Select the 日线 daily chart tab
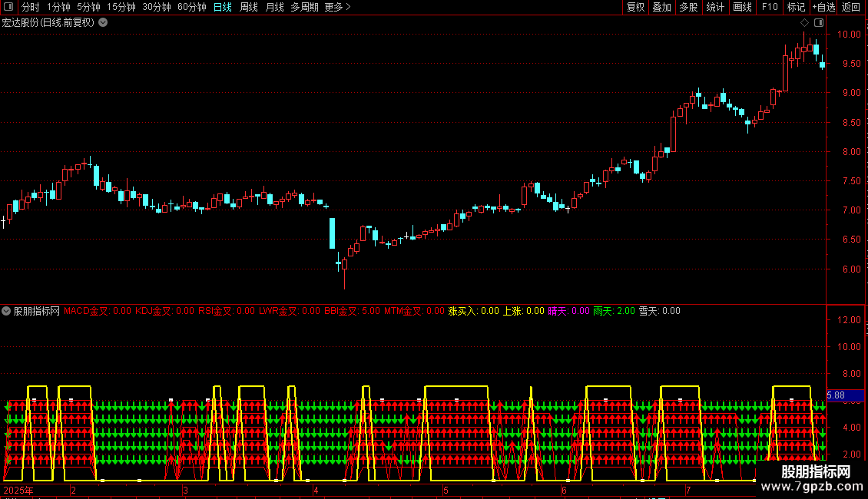Image resolution: width=868 pixels, height=499 pixels. tap(223, 7)
